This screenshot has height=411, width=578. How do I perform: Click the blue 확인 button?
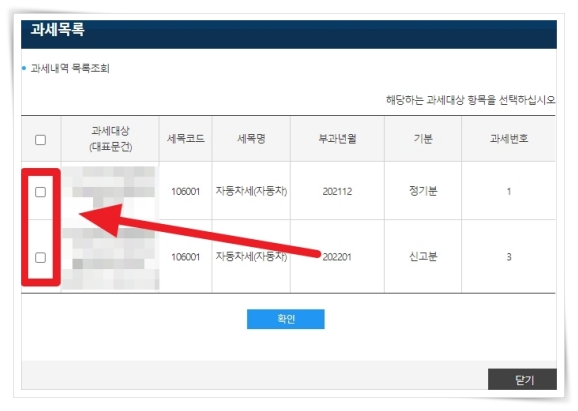(286, 319)
